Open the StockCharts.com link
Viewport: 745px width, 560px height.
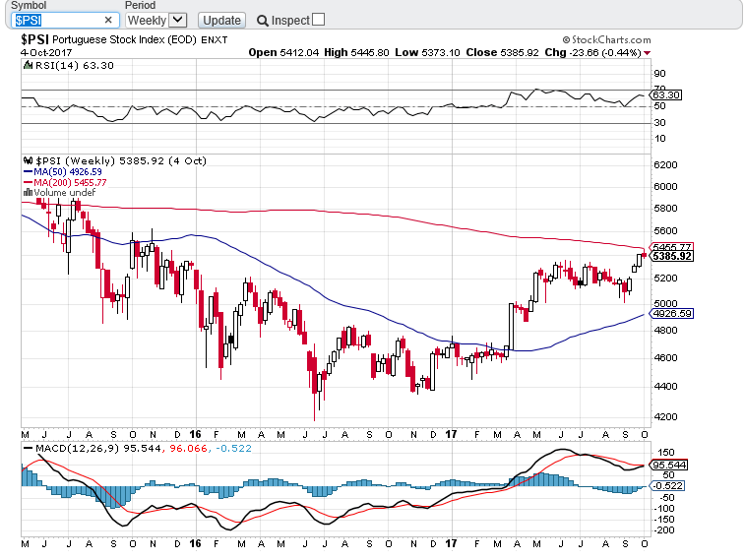point(607,40)
